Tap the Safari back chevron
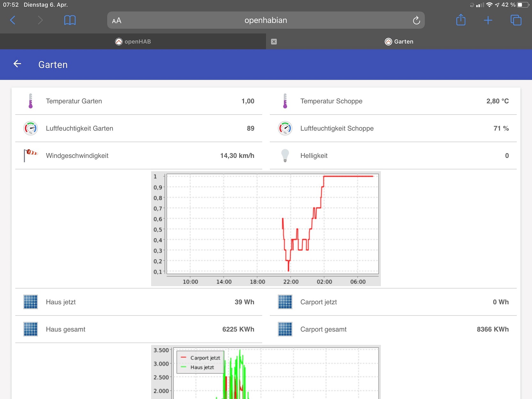Viewport: 532px width, 399px height. pyautogui.click(x=13, y=20)
